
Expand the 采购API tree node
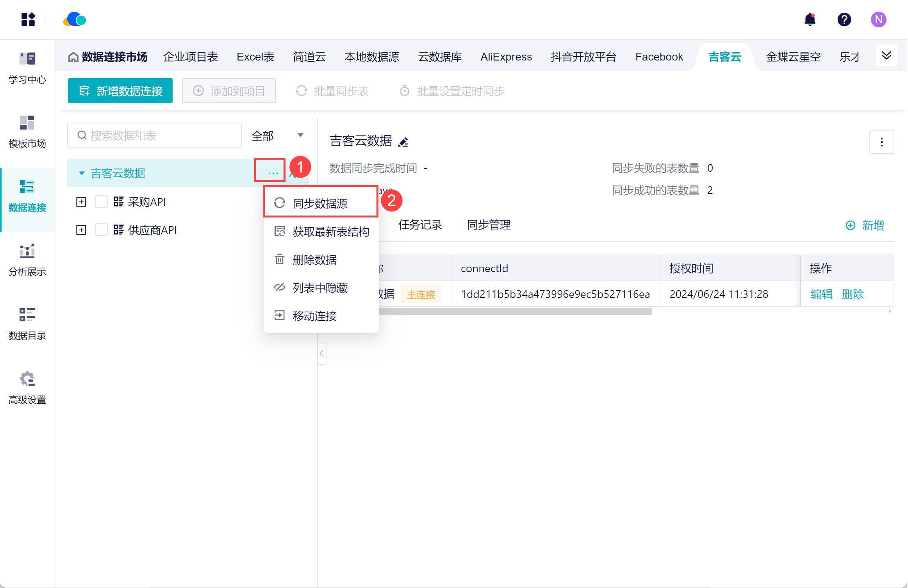81,202
